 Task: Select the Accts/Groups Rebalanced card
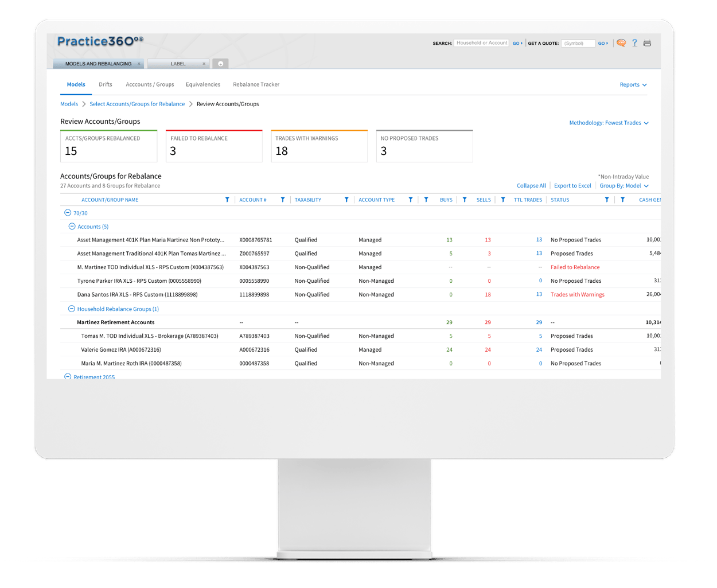coord(109,146)
